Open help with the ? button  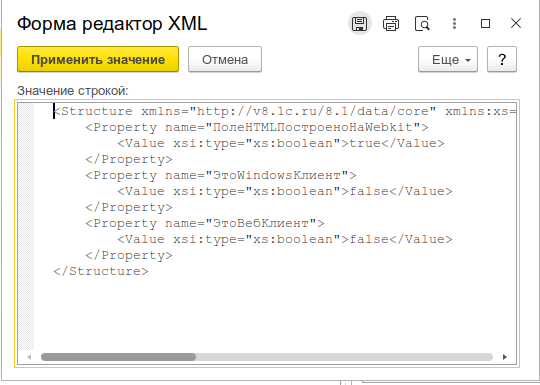502,59
